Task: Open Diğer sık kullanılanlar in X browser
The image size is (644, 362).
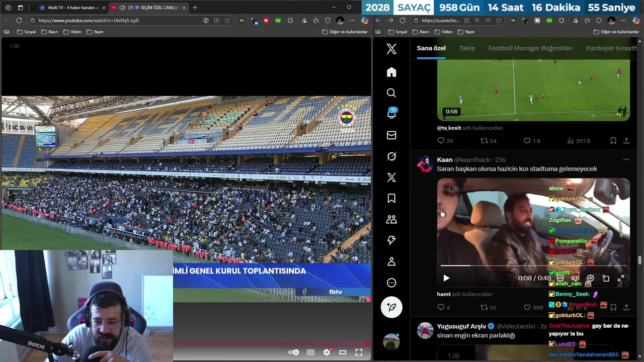Action: click(616, 32)
